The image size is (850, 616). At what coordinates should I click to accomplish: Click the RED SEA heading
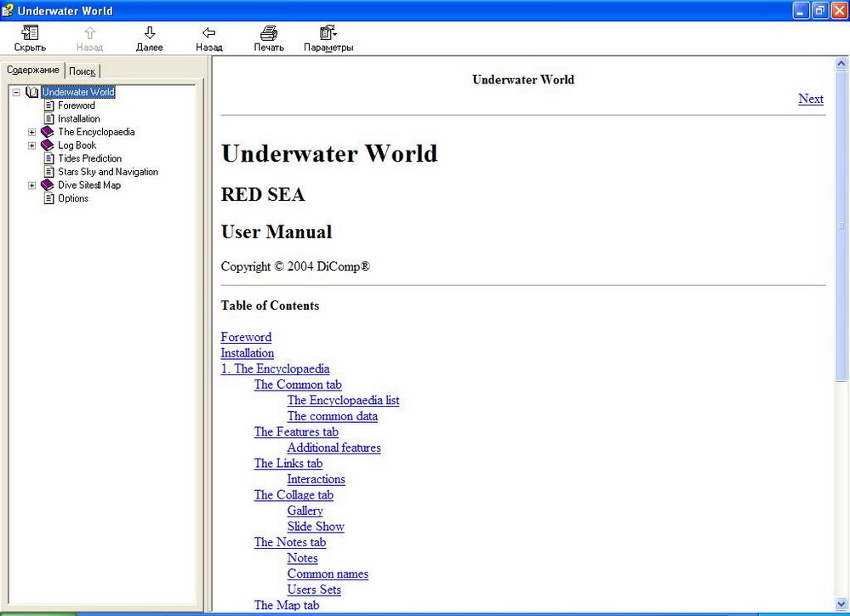[x=263, y=194]
